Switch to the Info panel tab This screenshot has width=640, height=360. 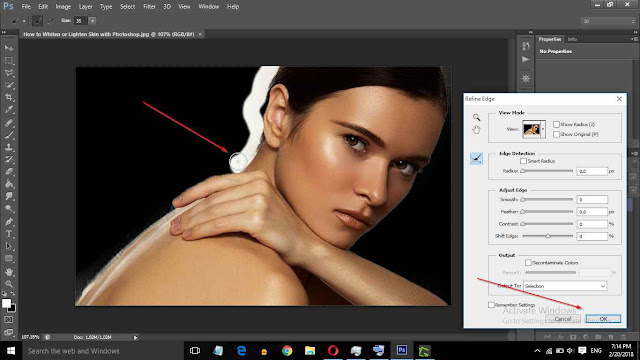tap(572, 39)
